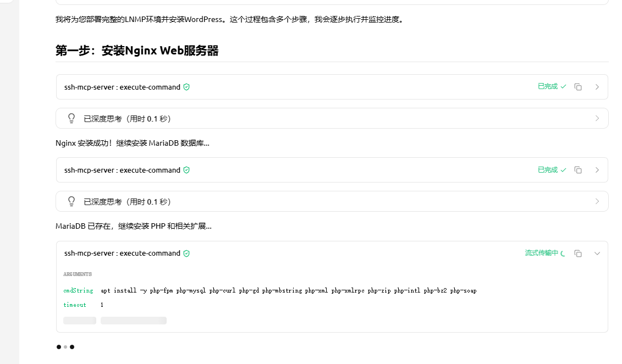Click the cmdString argument label
622x364 pixels.
click(x=78, y=291)
